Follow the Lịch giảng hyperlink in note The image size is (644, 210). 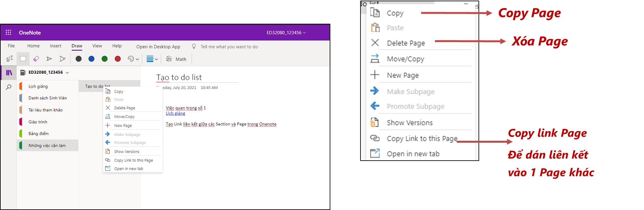pyautogui.click(x=175, y=113)
